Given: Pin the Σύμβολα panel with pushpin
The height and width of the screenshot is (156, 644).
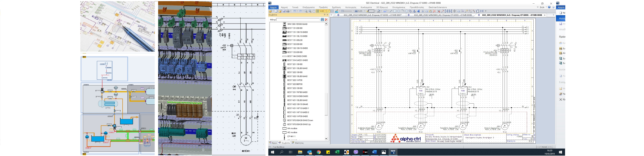Looking at the screenshot, I should click(x=324, y=15).
